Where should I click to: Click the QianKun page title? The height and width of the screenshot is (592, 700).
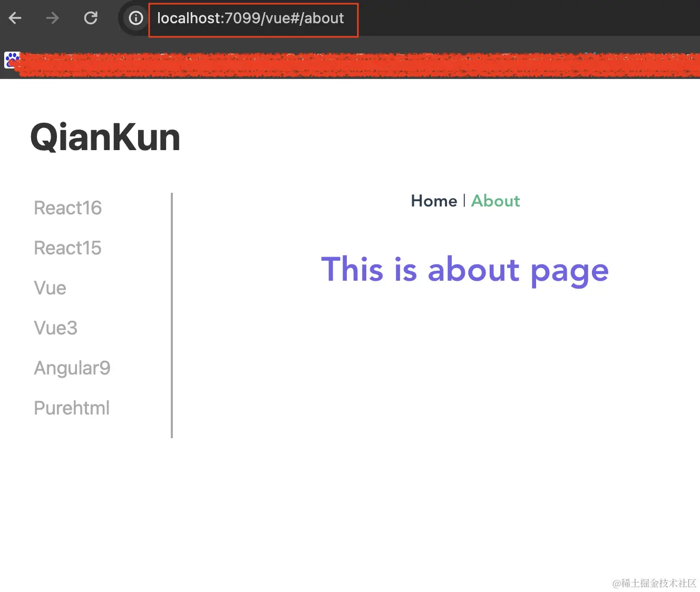tap(105, 137)
